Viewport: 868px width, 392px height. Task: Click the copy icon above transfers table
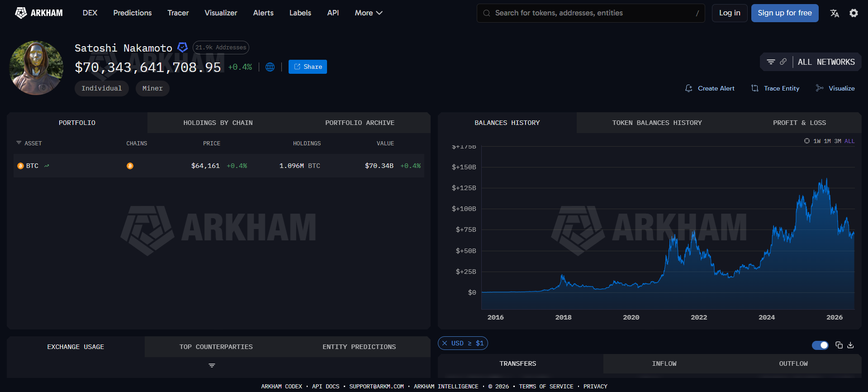(839, 345)
